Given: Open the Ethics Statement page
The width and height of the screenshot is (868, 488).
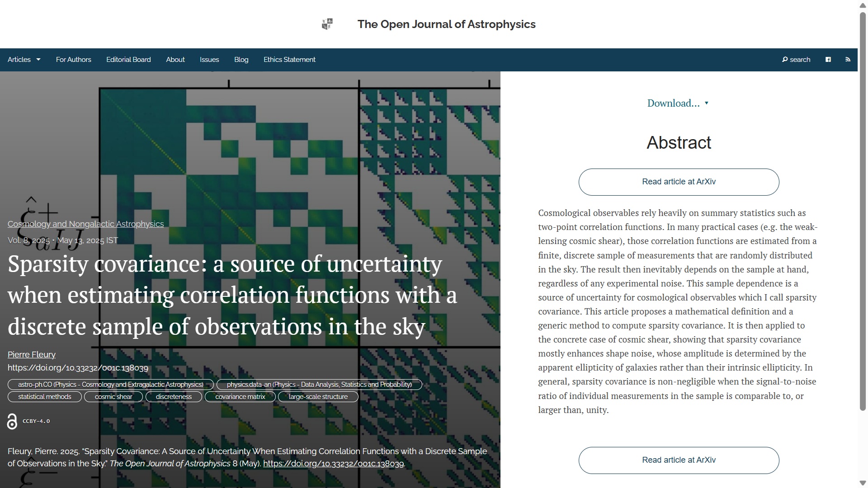Looking at the screenshot, I should click(x=289, y=60).
